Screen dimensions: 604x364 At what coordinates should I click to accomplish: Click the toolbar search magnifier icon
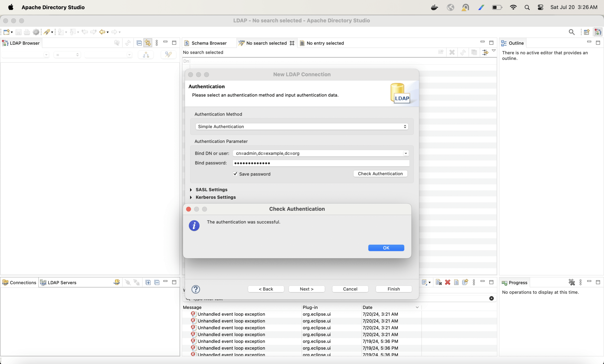[572, 32]
